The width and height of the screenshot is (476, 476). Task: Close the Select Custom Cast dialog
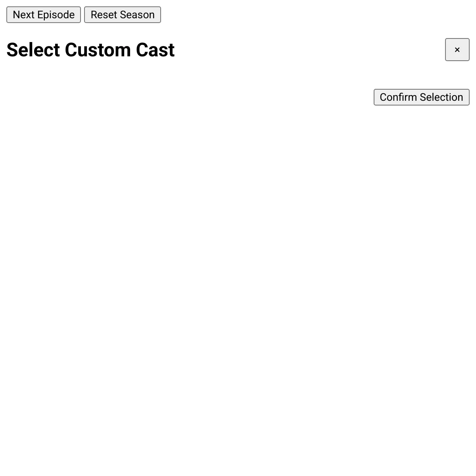457,50
